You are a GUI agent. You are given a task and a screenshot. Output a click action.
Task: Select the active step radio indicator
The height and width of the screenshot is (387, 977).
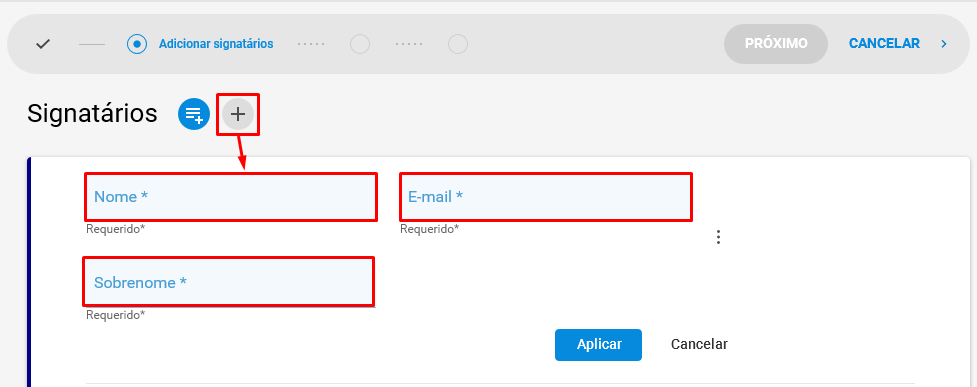tap(136, 44)
